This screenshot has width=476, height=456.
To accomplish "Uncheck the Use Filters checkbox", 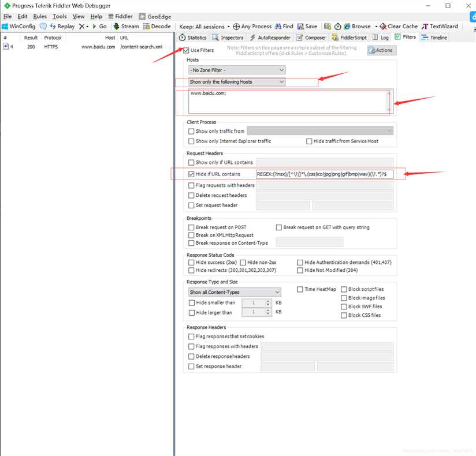I will (x=187, y=50).
